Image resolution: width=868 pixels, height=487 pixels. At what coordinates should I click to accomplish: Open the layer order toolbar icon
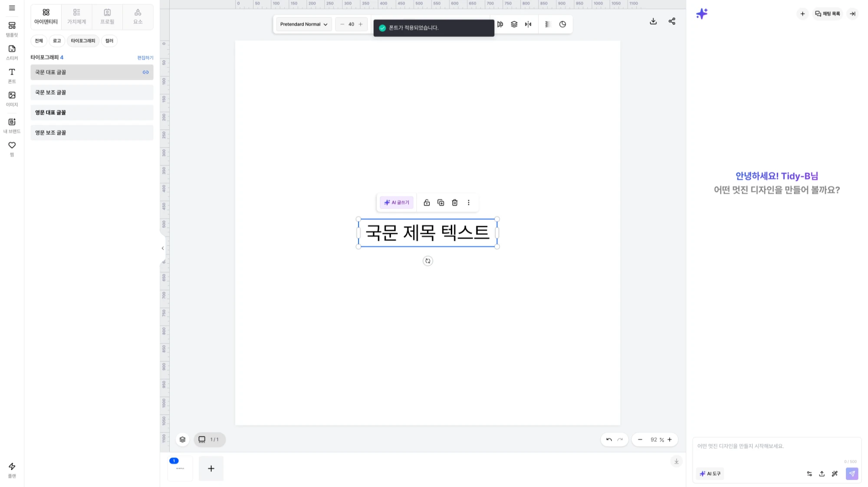514,24
